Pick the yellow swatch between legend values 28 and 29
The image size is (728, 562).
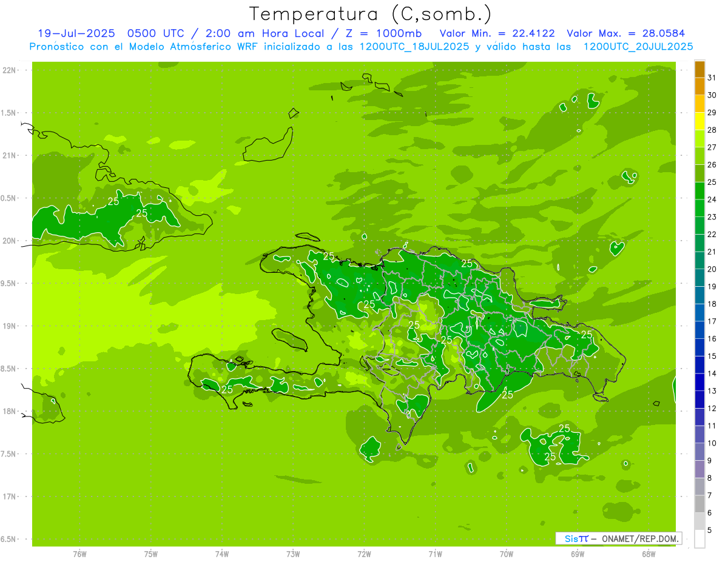[699, 121]
